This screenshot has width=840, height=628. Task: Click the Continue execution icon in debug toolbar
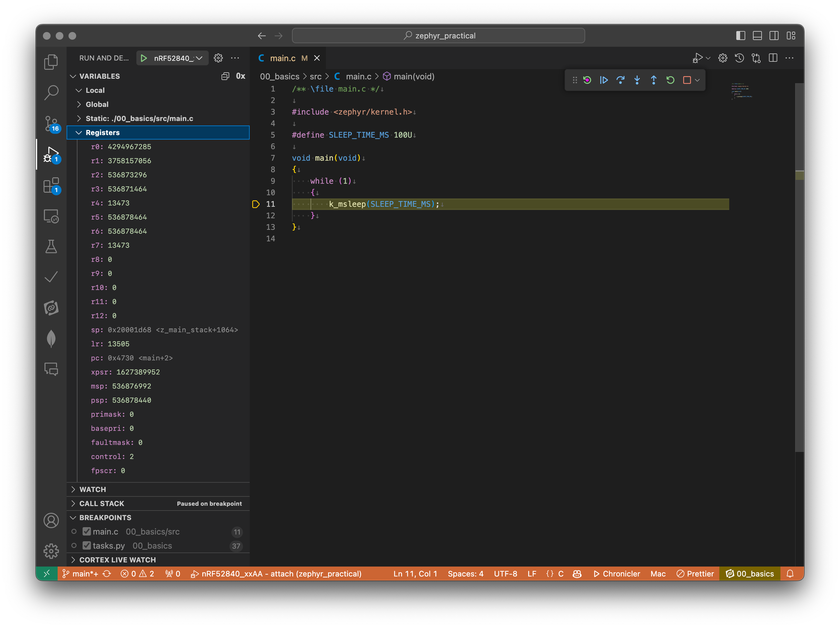click(604, 80)
